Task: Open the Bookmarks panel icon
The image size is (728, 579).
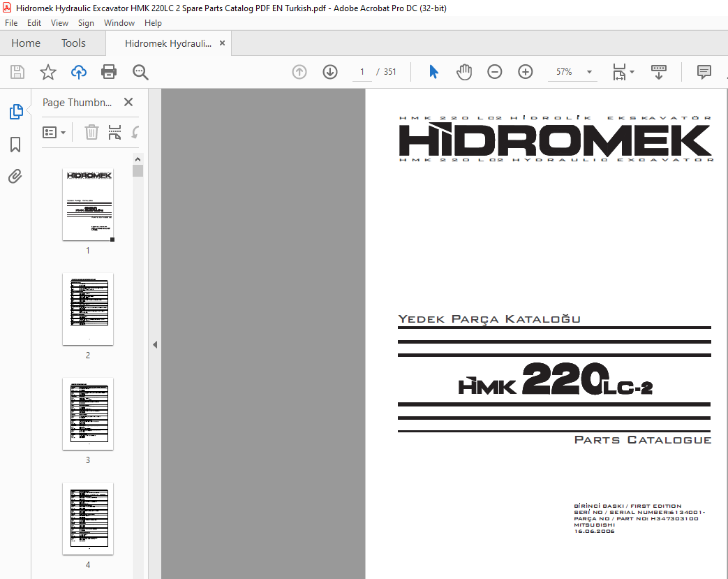Action: click(x=15, y=145)
